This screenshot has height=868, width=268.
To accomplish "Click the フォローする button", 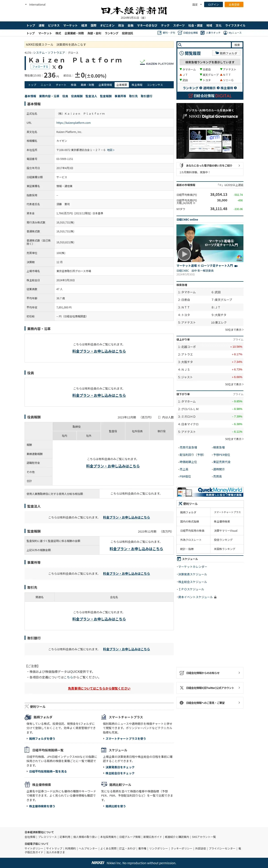I will pyautogui.click(x=40, y=67).
